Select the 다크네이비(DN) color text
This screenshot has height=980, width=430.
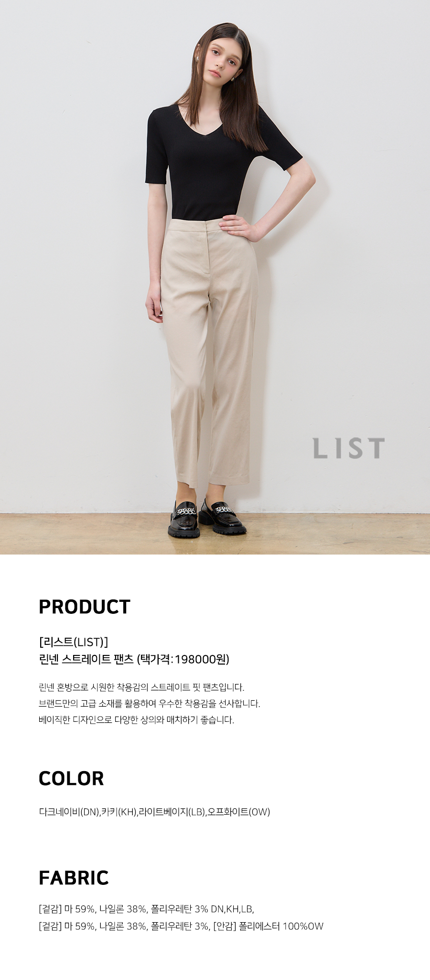[x=69, y=812]
